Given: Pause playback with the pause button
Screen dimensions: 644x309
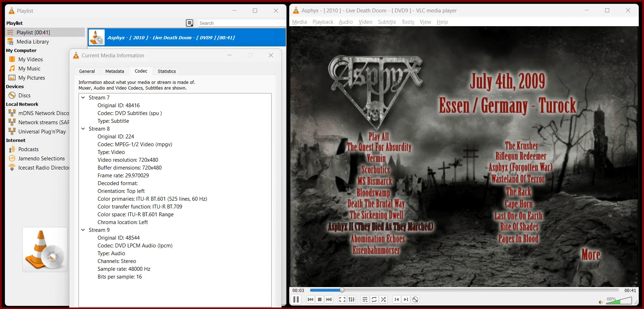Looking at the screenshot, I should (296, 299).
